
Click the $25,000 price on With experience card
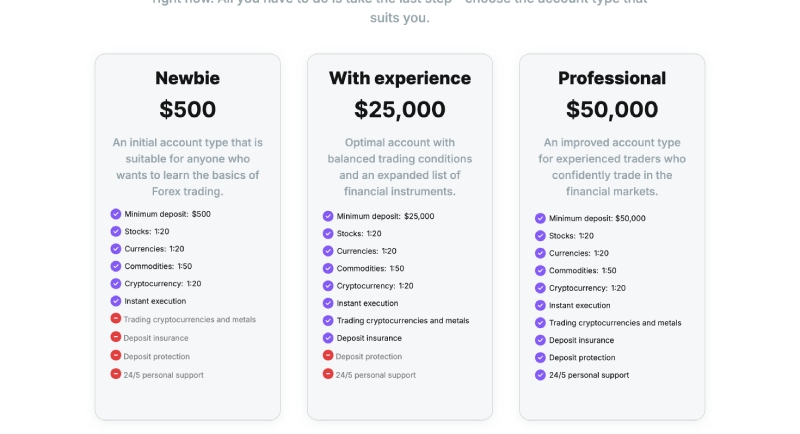tap(400, 109)
